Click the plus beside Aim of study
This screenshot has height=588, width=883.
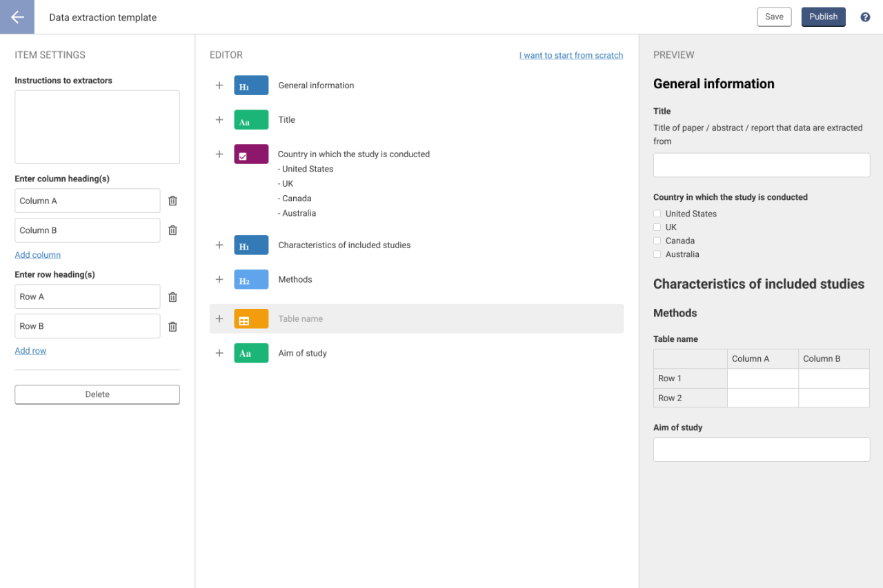(x=219, y=354)
